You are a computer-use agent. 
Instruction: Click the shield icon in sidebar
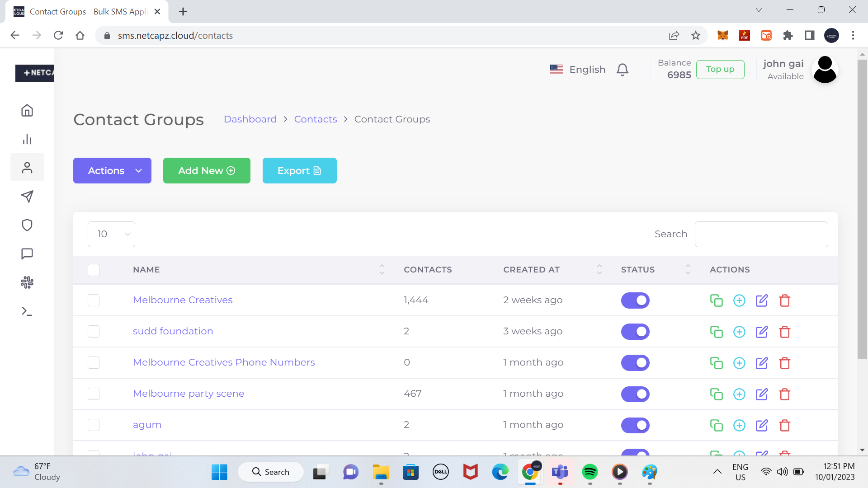(x=27, y=225)
